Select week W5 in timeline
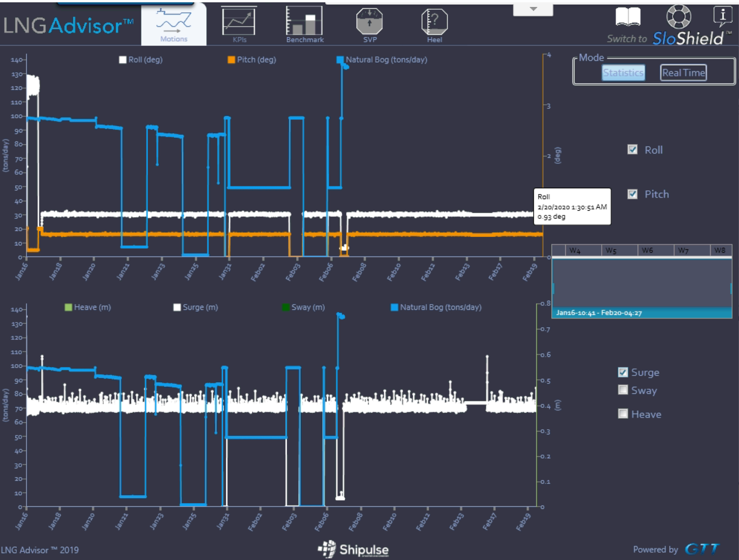Screen dimensions: 739x560 [612, 250]
